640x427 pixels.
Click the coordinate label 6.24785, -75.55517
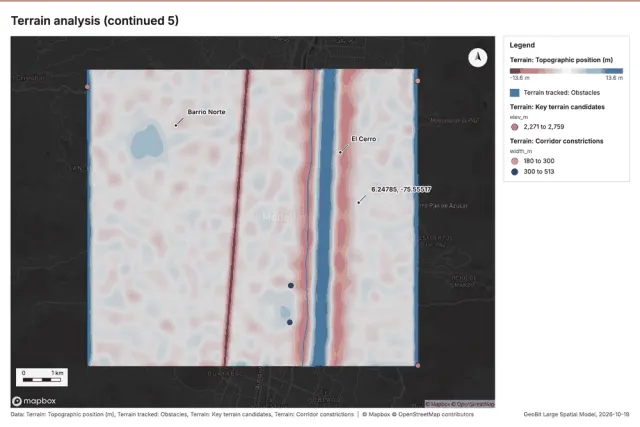click(x=401, y=189)
